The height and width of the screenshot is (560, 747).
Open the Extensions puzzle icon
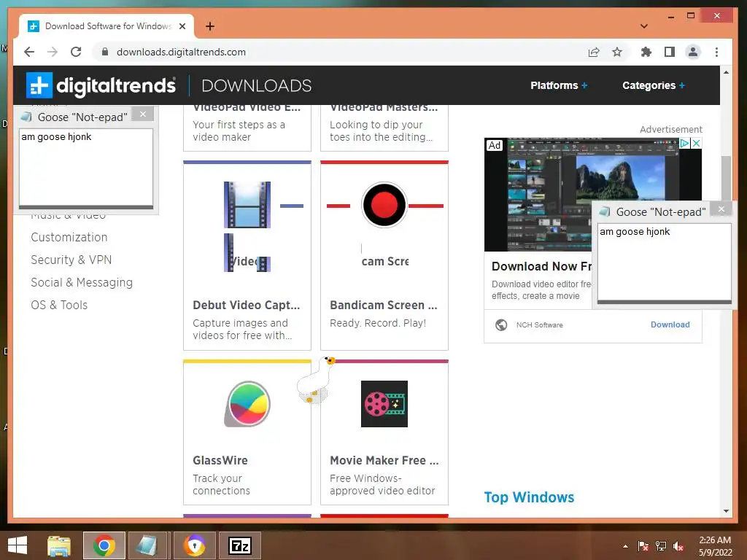(x=646, y=52)
